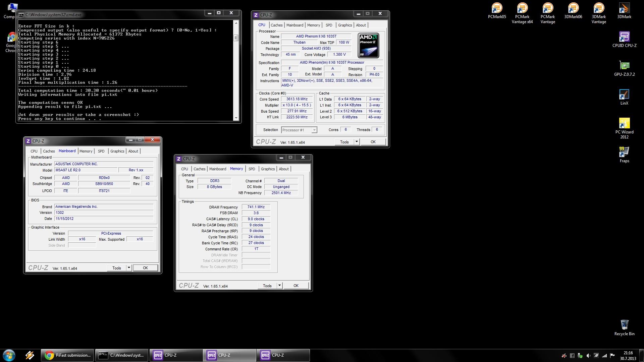
Task: Open PCMark Vantage x64 desktop shortcut
Action: click(x=522, y=13)
